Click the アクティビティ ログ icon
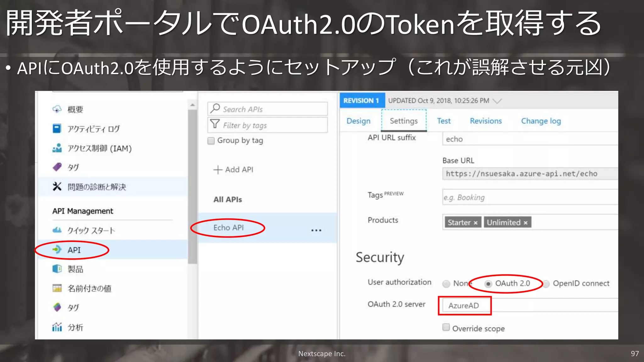 (x=57, y=129)
